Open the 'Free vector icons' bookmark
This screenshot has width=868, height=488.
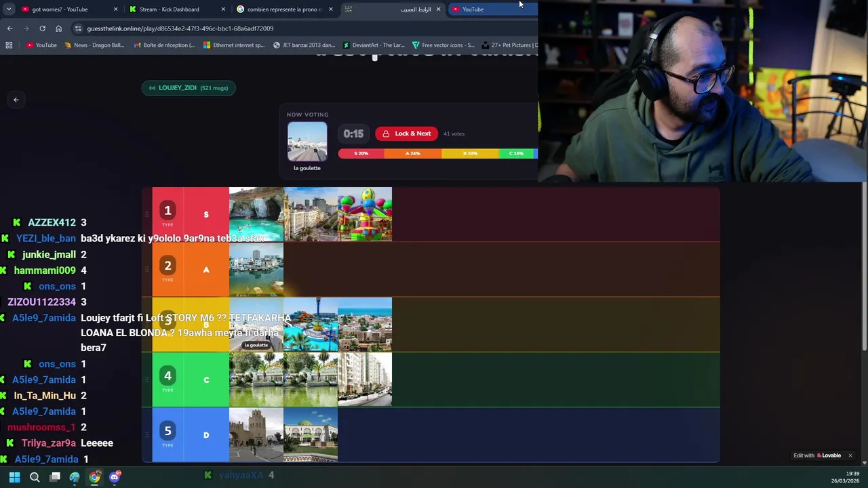pyautogui.click(x=443, y=45)
